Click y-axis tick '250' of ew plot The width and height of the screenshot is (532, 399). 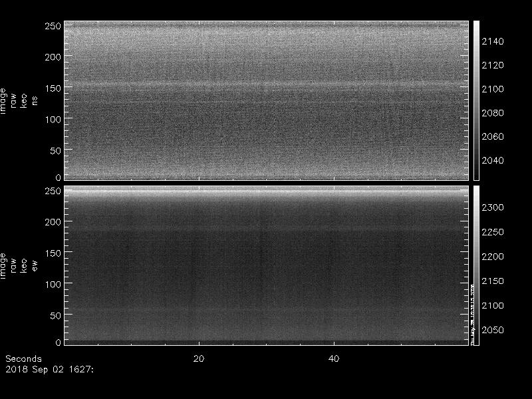tap(53, 191)
